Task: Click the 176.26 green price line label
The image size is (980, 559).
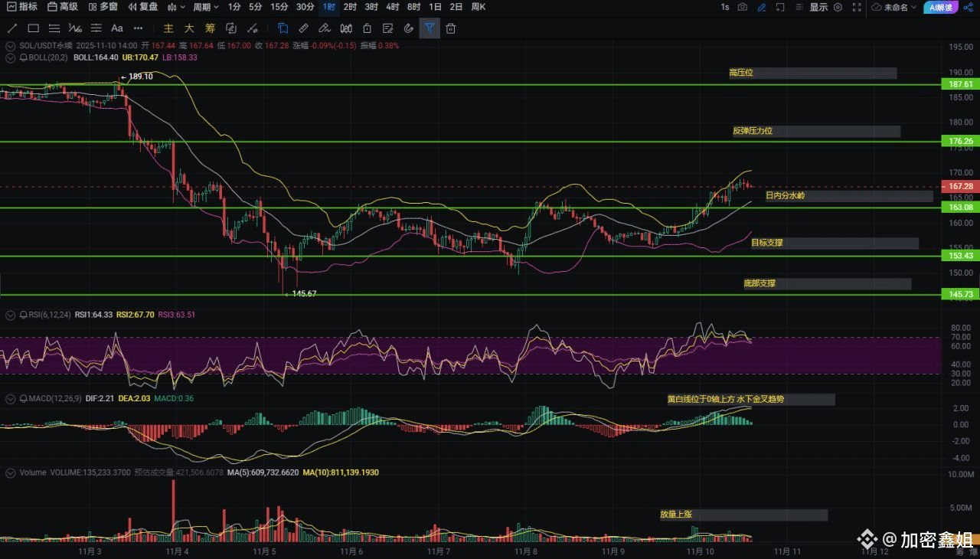Action: 960,142
